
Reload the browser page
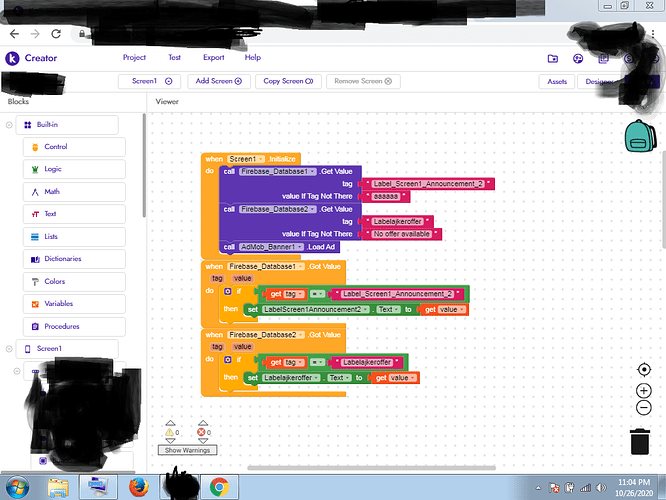tap(56, 34)
